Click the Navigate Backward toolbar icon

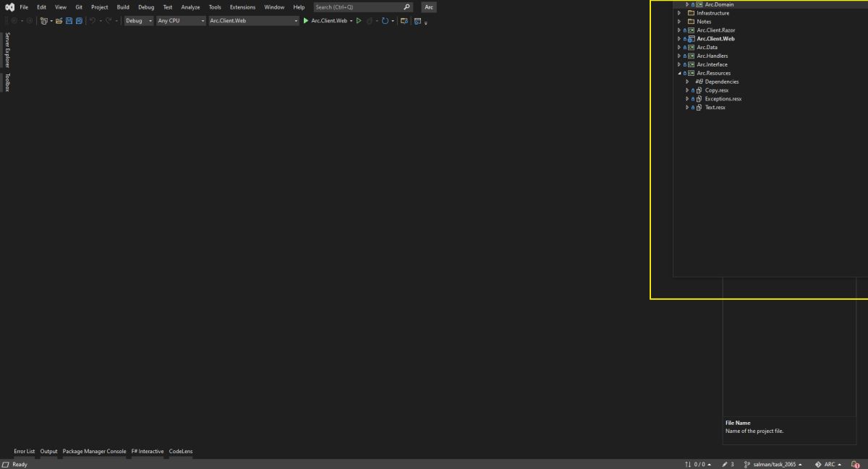tap(14, 21)
